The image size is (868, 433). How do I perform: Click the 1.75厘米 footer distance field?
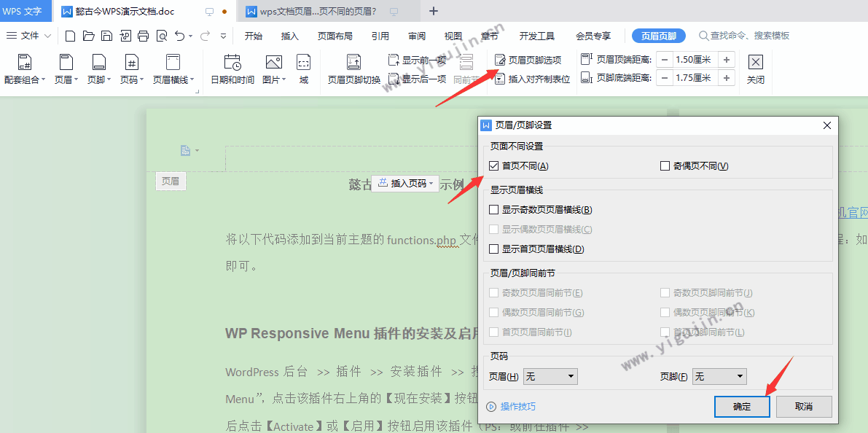coord(695,78)
